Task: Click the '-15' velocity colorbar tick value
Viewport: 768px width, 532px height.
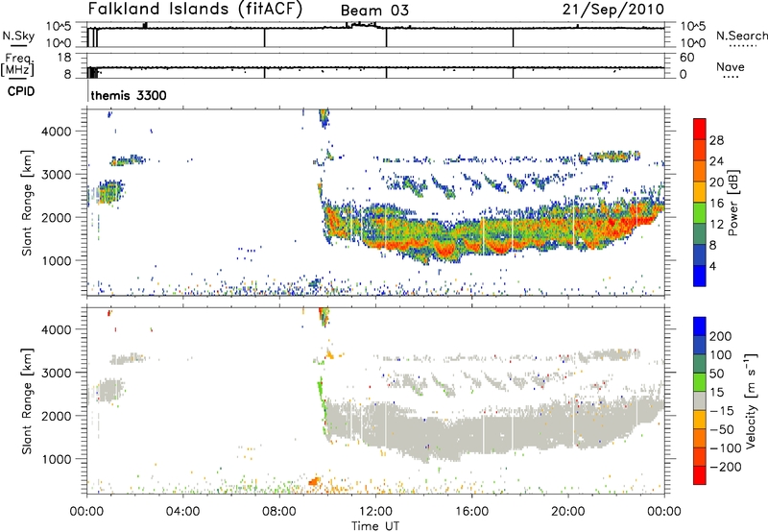Action: pyautogui.click(x=722, y=410)
